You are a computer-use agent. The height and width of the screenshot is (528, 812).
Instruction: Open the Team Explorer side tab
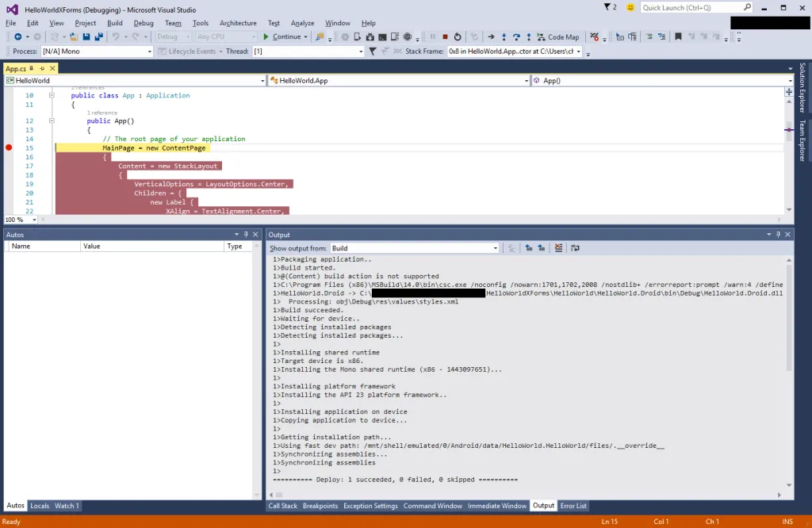point(802,141)
